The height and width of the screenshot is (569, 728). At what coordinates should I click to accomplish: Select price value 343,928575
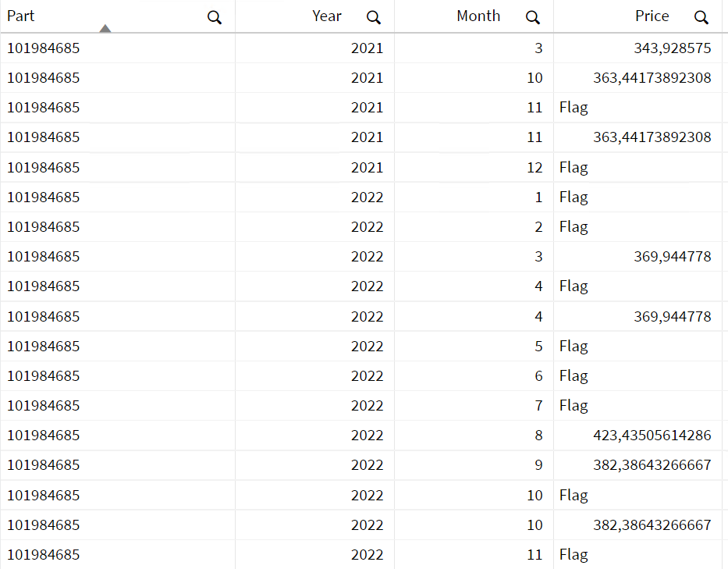click(672, 48)
